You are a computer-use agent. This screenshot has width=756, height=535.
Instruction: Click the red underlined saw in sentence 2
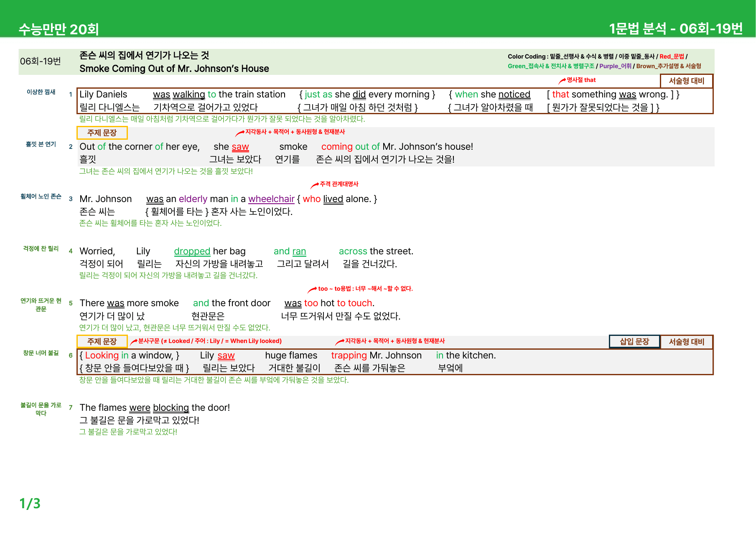click(240, 147)
